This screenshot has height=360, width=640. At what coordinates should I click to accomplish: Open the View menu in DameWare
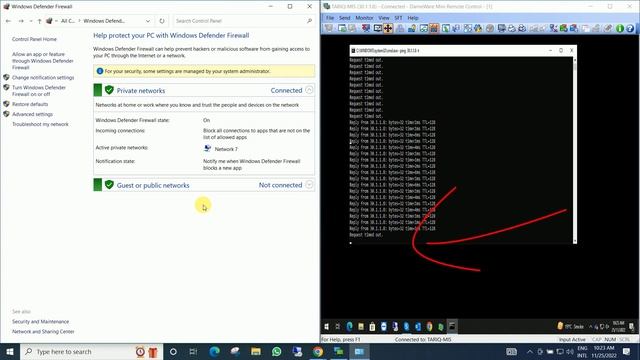coord(384,18)
